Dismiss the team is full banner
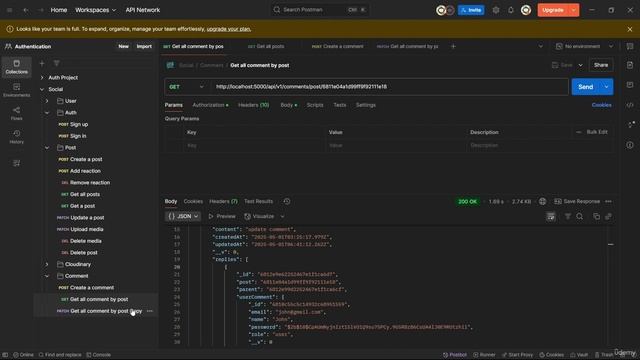 [629, 29]
